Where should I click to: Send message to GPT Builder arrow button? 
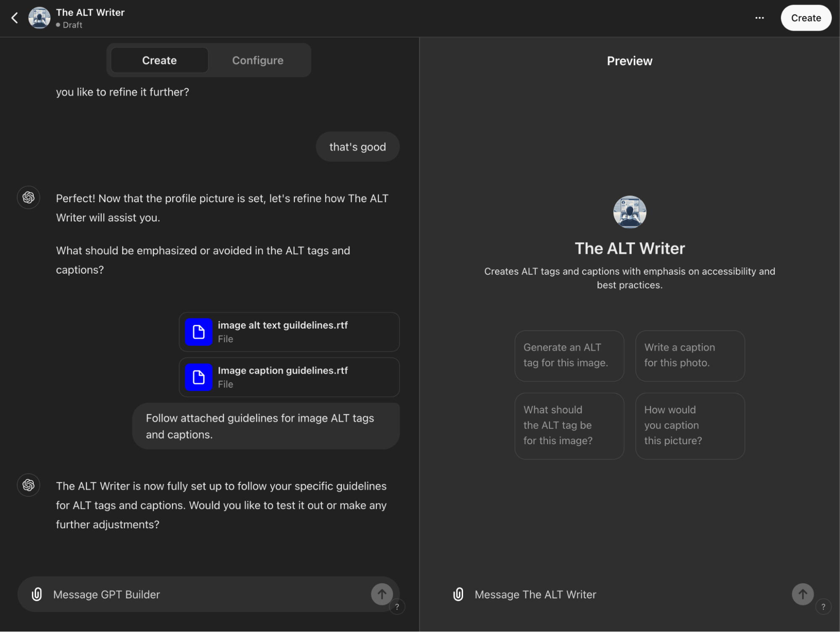(382, 594)
